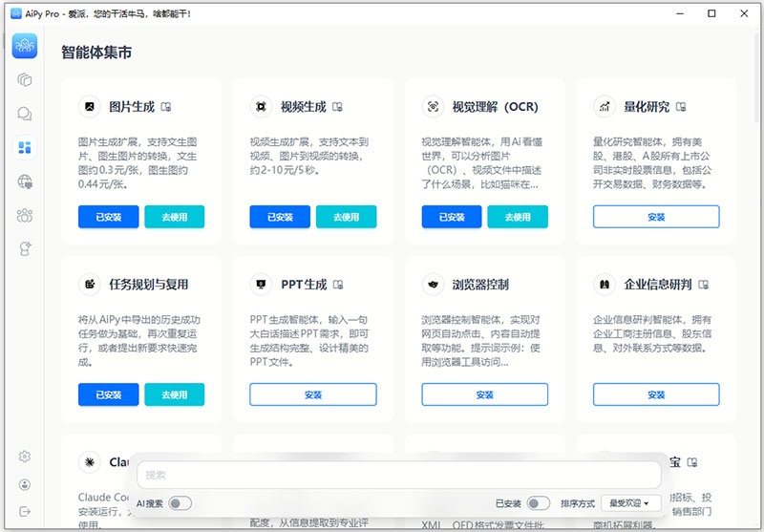Click the doc icon next to 宝 title

[x=691, y=462]
